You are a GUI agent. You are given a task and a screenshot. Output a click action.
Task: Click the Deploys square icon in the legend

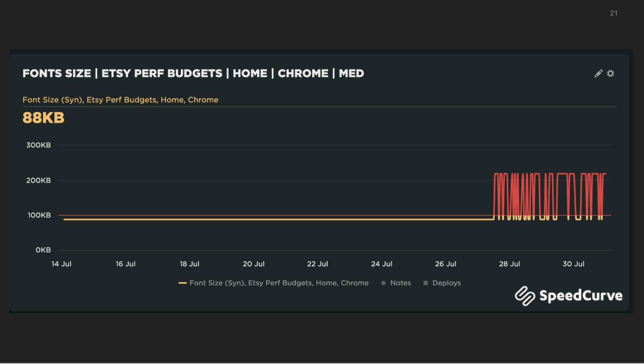point(425,283)
